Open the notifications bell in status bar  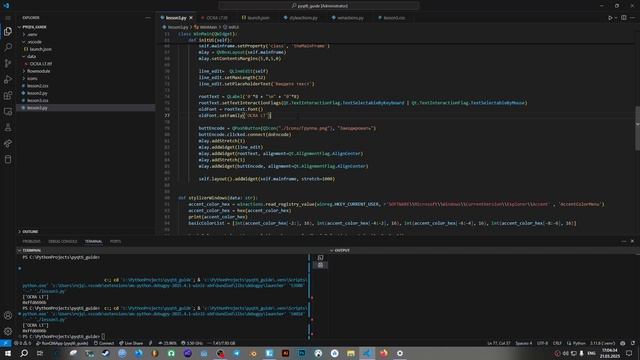tap(633, 343)
